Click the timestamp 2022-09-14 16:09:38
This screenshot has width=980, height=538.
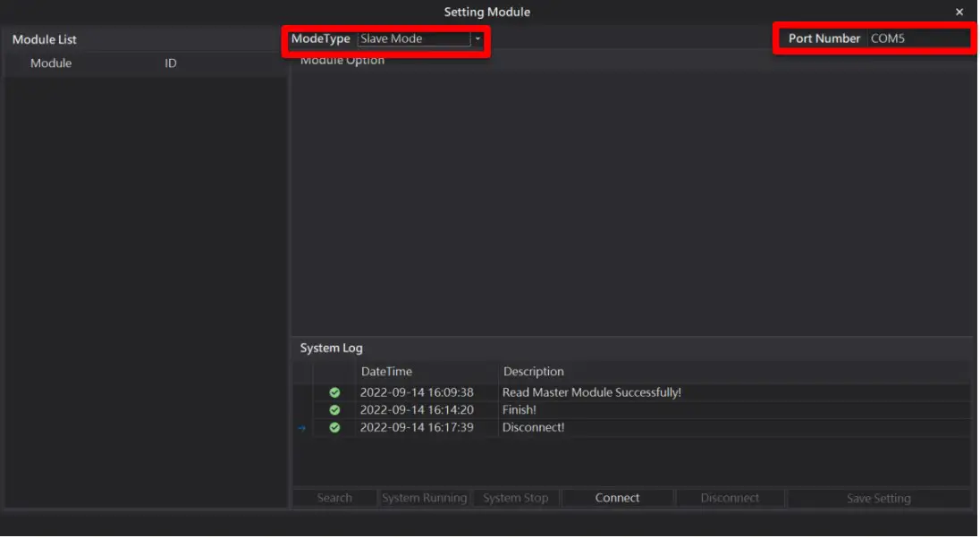pyautogui.click(x=417, y=392)
